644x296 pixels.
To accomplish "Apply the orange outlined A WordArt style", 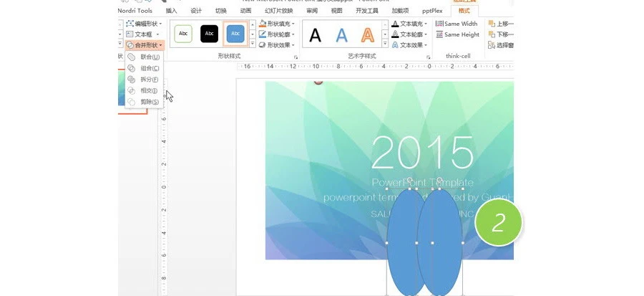I will click(368, 34).
